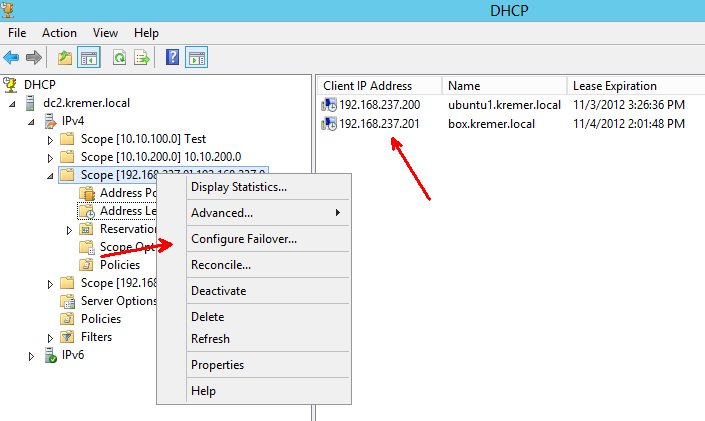Click the Up one level folder icon
Viewport: 705px width, 421px height.
tap(65, 58)
